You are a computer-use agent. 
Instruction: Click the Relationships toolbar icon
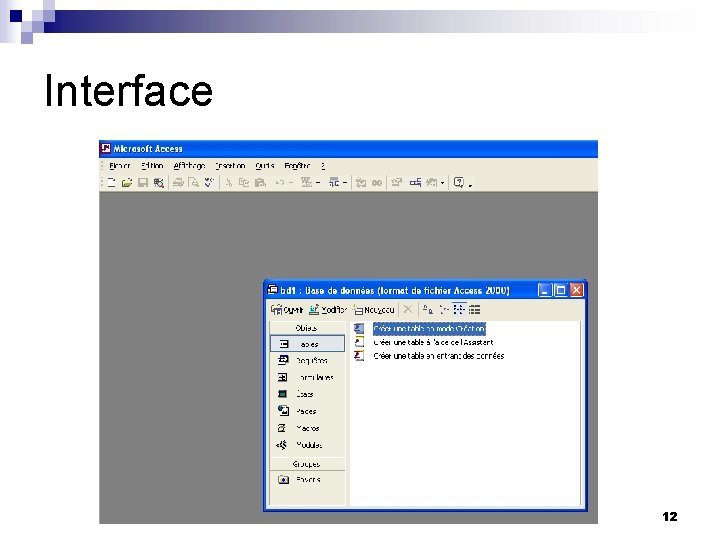[x=415, y=183]
